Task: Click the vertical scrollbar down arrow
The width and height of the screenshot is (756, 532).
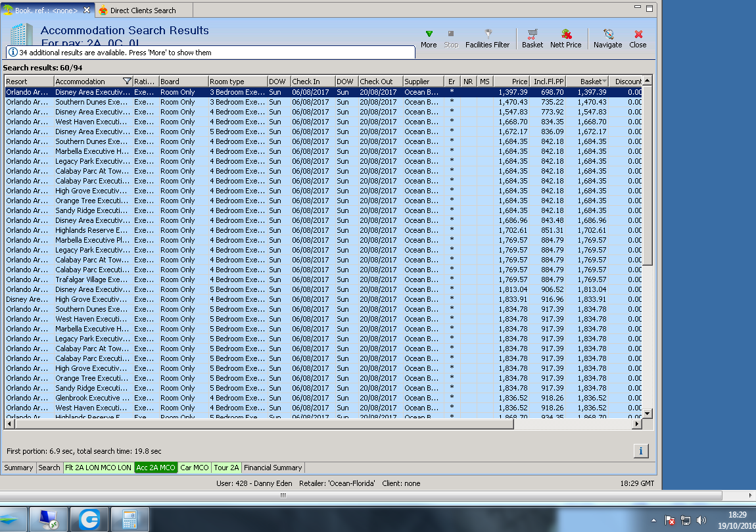Action: (647, 412)
